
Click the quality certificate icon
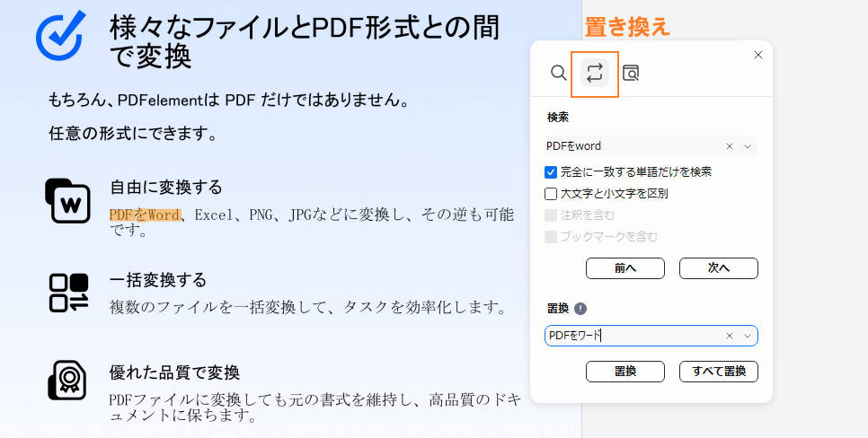[68, 381]
